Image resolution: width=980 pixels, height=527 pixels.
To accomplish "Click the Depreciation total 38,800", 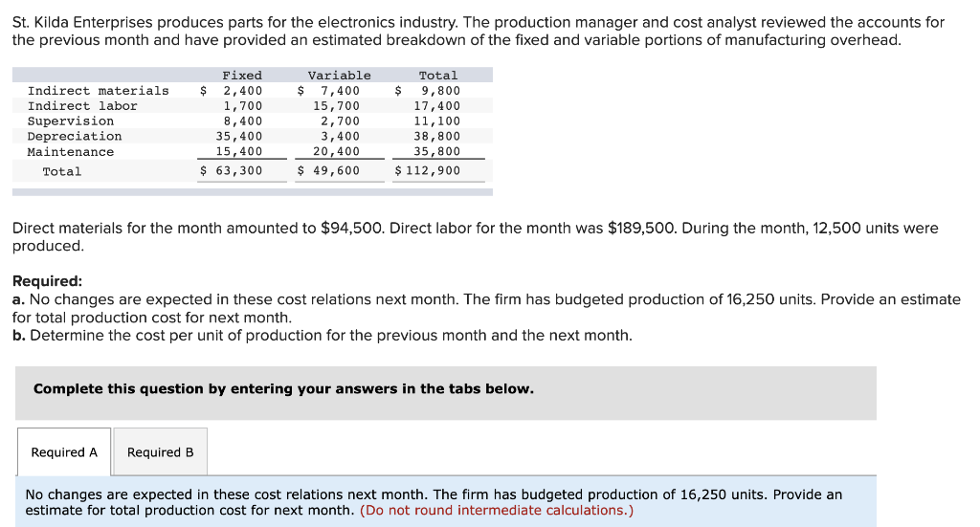I will click(x=436, y=136).
